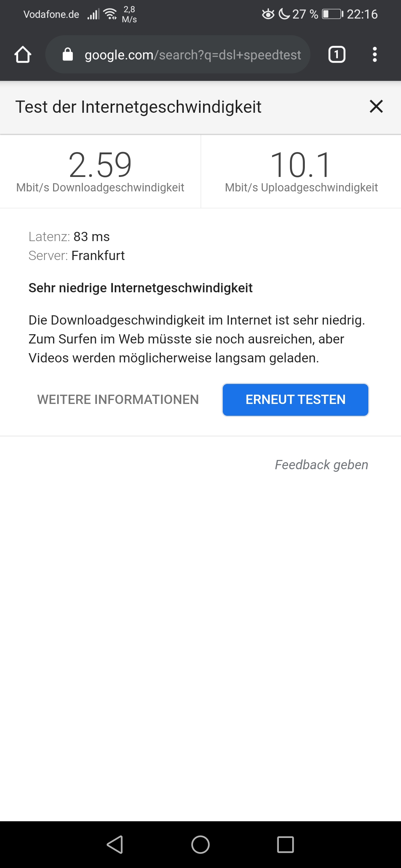The image size is (401, 868).
Task: Tap the 2.59 Mbit/s download speed result
Action: coord(100,171)
